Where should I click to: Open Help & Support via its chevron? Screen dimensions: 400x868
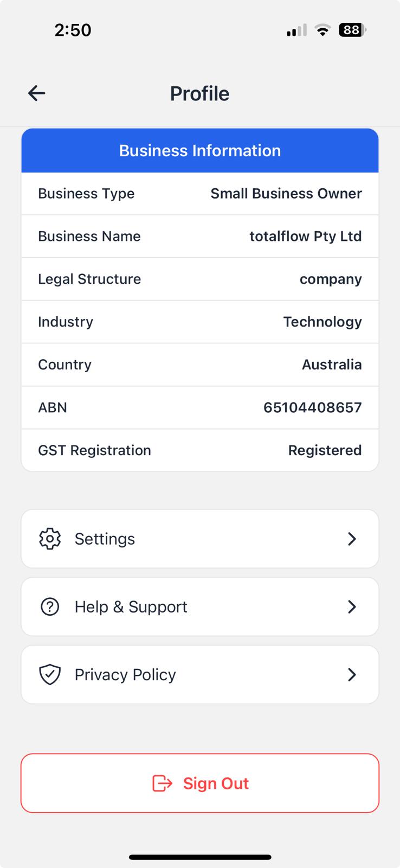(352, 607)
